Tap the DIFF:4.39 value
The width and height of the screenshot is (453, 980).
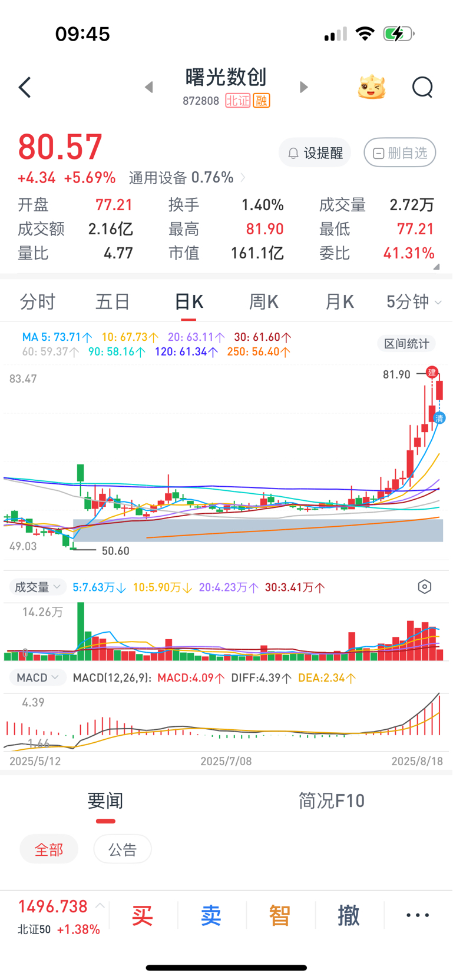click(x=262, y=678)
